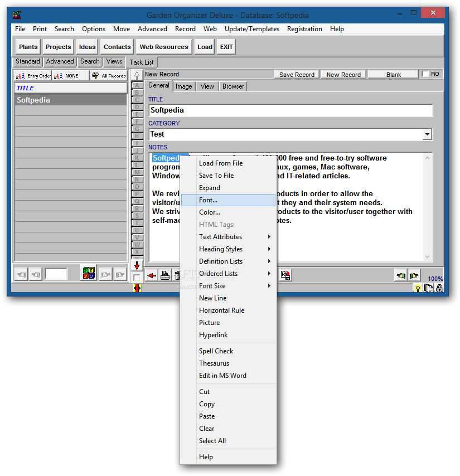The width and height of the screenshot is (460, 476).
Task: Click the red and yellow splitter arrow icon
Action: click(137, 288)
